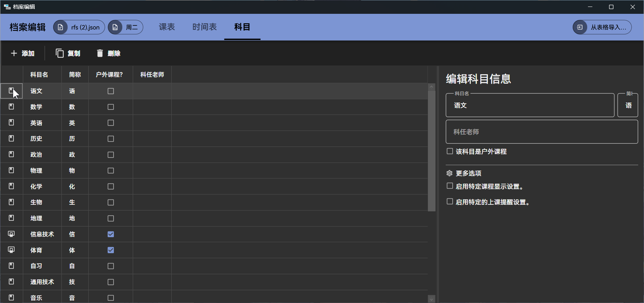Click the timetable icon beside 周二
Screen dimensions: 644x303
[115, 27]
